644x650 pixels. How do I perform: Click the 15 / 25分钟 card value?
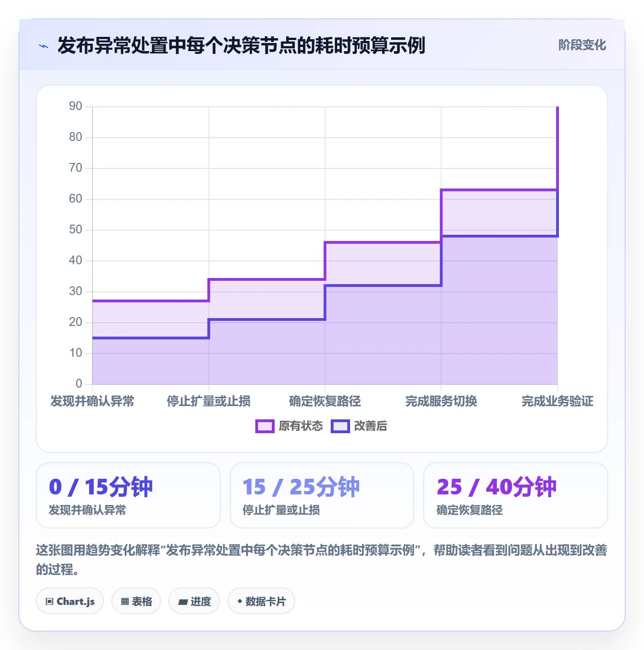click(301, 487)
